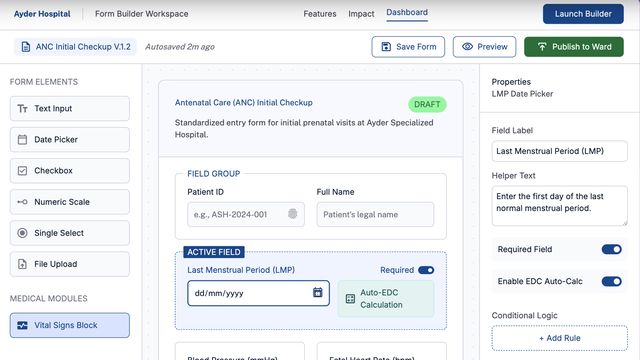Add a conditional logic rule
The width and height of the screenshot is (640, 360).
tap(560, 338)
